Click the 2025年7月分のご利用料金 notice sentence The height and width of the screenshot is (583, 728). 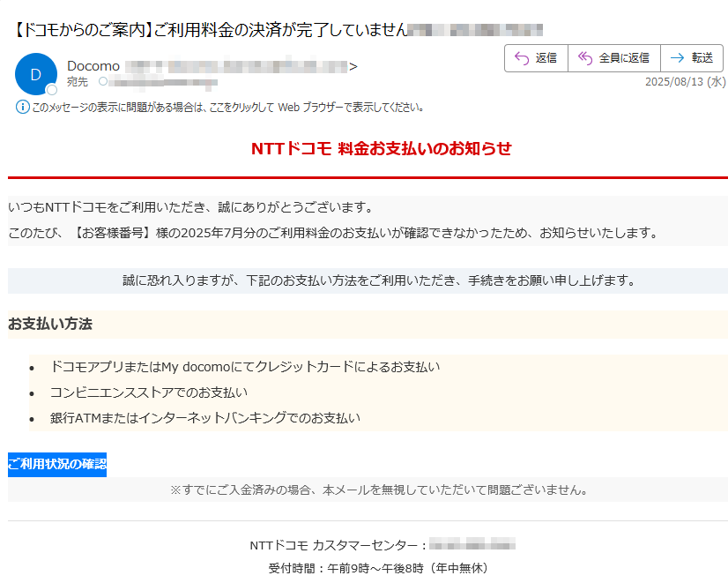tap(333, 233)
